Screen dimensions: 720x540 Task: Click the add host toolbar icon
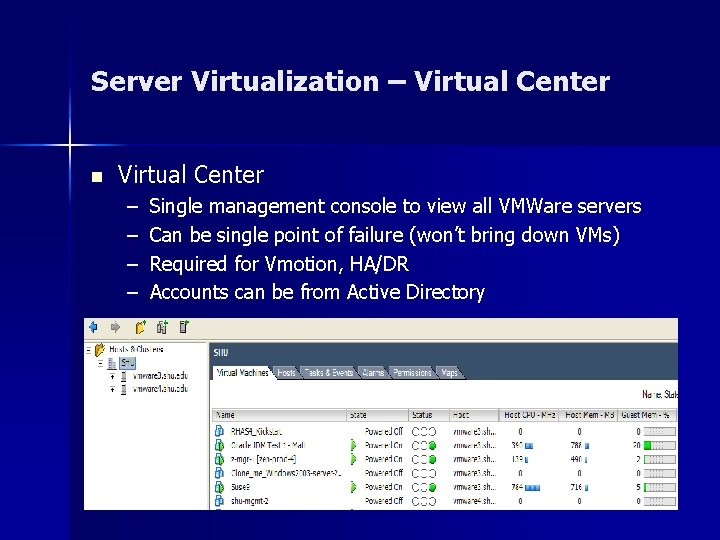(184, 327)
